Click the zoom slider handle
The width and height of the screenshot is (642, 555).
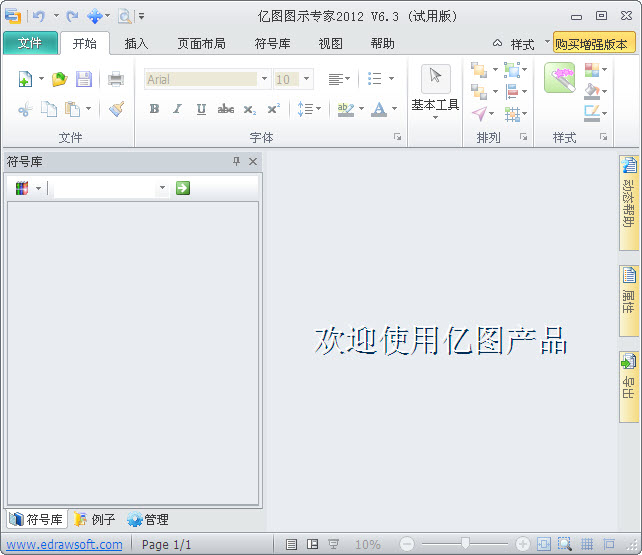[465, 544]
